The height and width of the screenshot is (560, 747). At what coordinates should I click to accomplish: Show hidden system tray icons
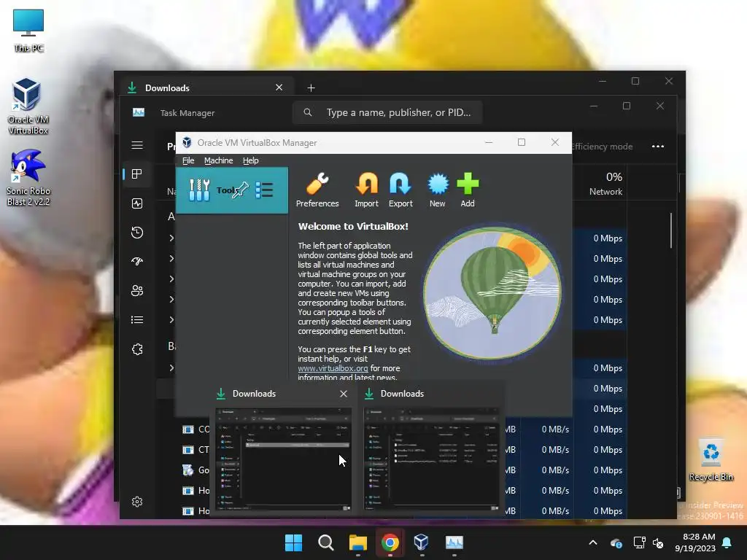tap(593, 542)
